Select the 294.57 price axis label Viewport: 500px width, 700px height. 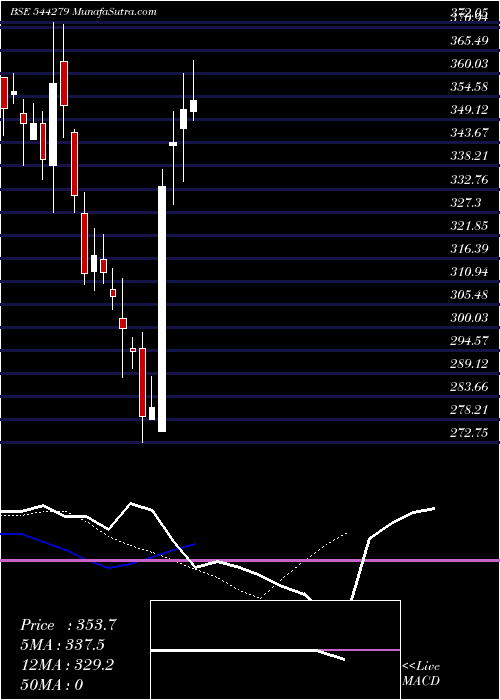pos(468,342)
